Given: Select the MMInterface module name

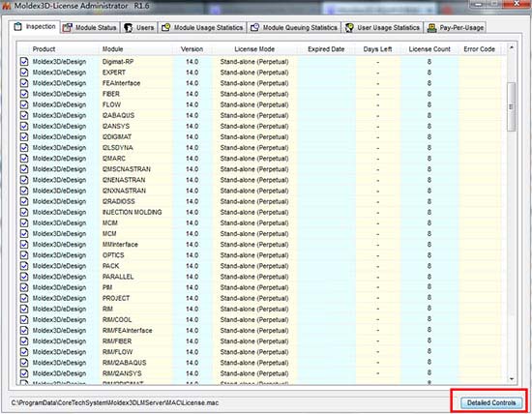Looking at the screenshot, I should click(x=121, y=245).
